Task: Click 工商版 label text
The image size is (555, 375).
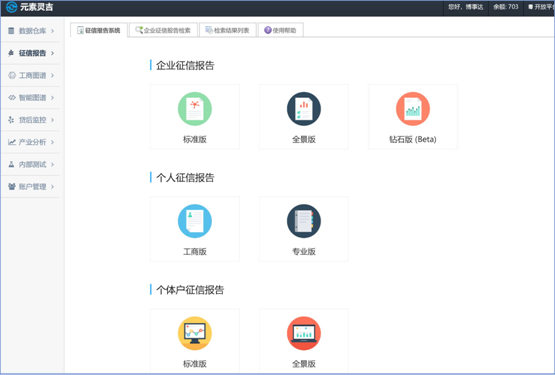Action: (195, 251)
